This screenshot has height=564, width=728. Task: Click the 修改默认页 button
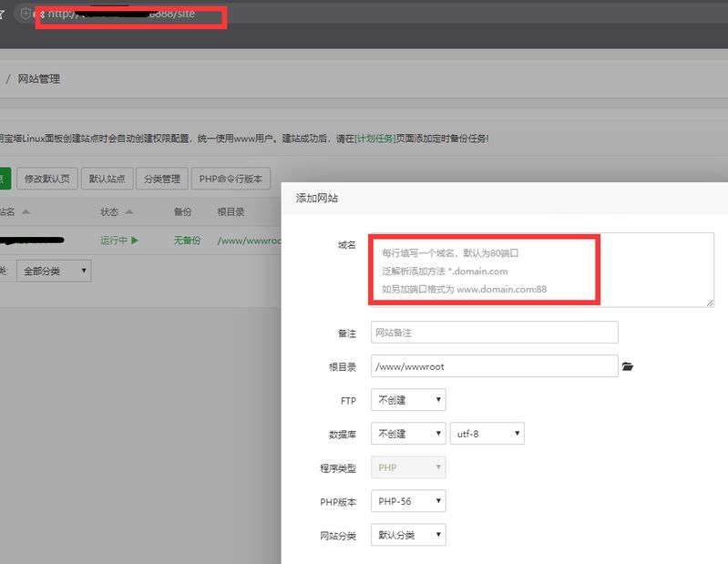[47, 179]
